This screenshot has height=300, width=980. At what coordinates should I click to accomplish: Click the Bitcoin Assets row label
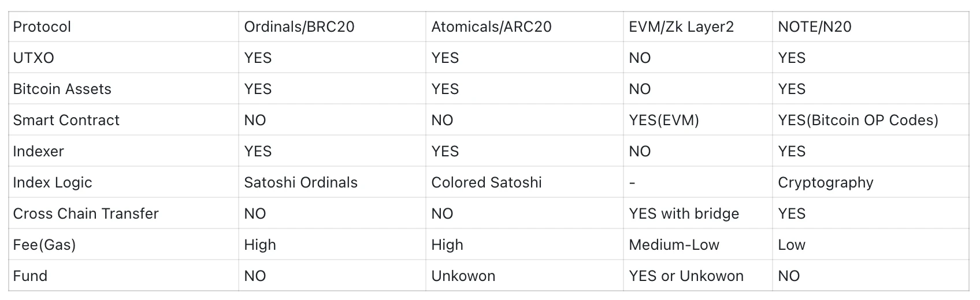click(x=62, y=89)
